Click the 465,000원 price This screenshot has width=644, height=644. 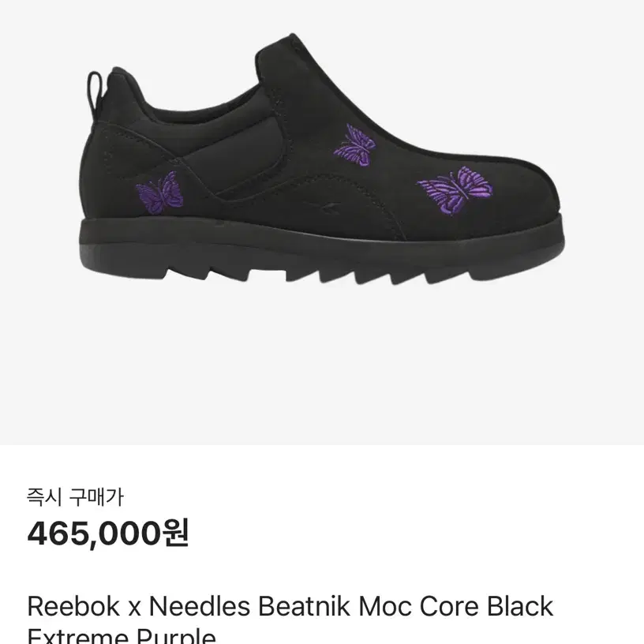[108, 533]
